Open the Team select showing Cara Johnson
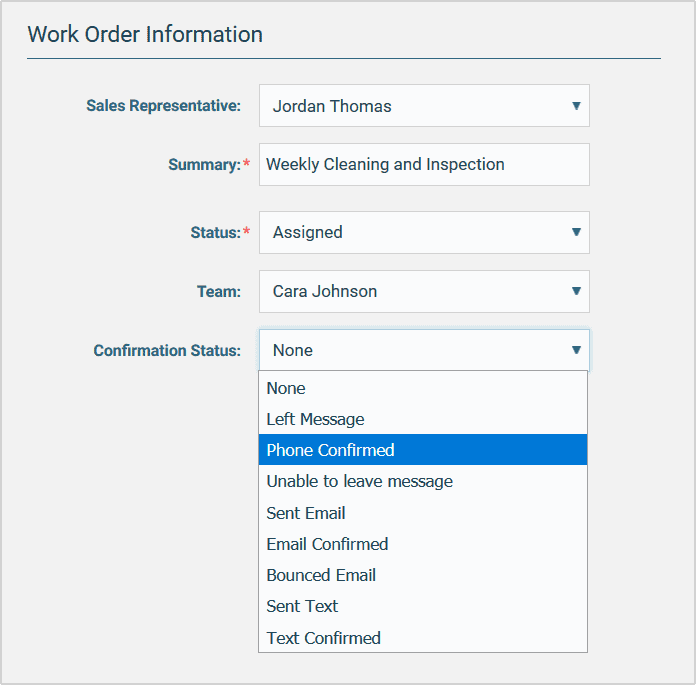Image resolution: width=696 pixels, height=685 pixels. 410,292
